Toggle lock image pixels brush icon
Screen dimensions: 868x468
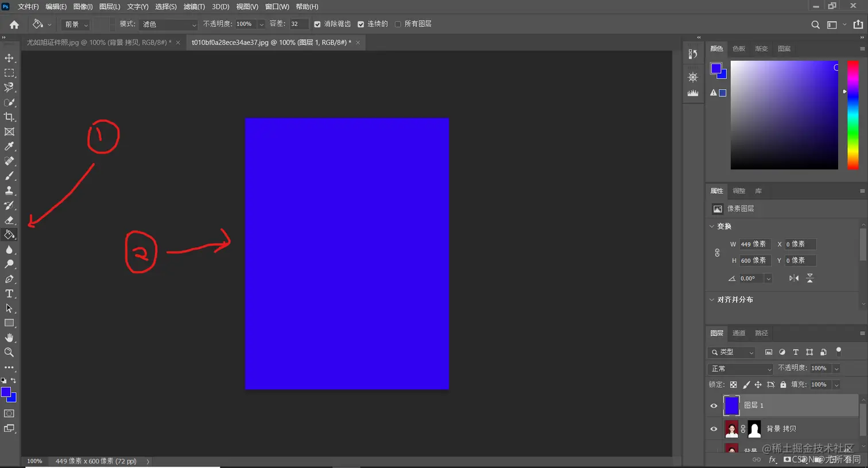click(746, 385)
